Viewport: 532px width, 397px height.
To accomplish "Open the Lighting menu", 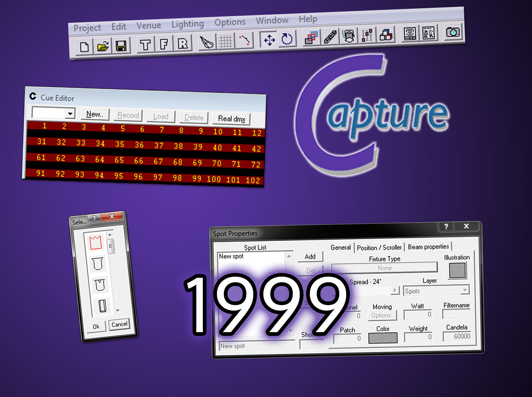I will (187, 24).
